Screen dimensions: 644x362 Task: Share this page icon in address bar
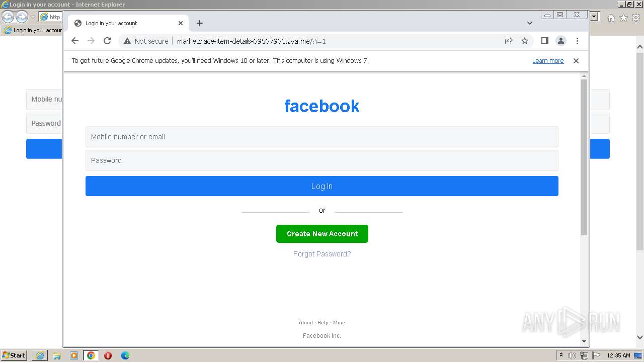(509, 41)
